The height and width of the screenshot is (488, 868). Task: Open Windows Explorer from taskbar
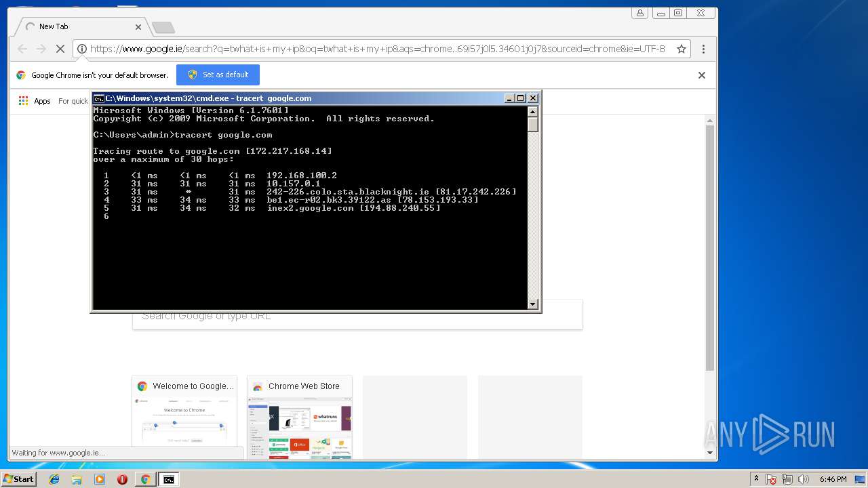click(x=77, y=479)
